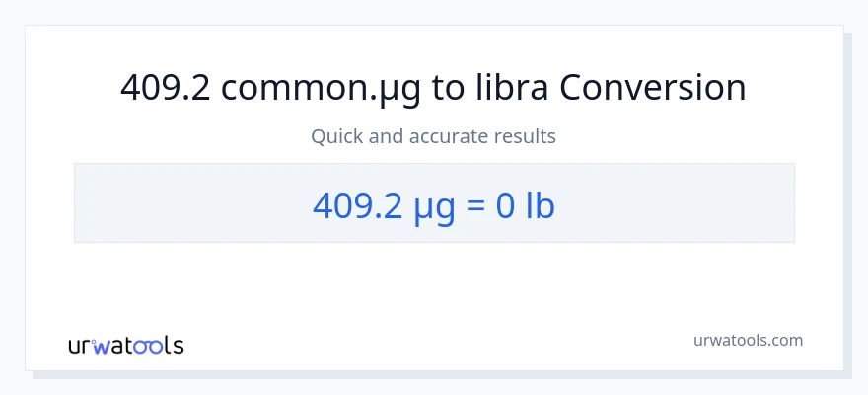Click the conversion heading title
868x395 pixels.
[x=433, y=88]
